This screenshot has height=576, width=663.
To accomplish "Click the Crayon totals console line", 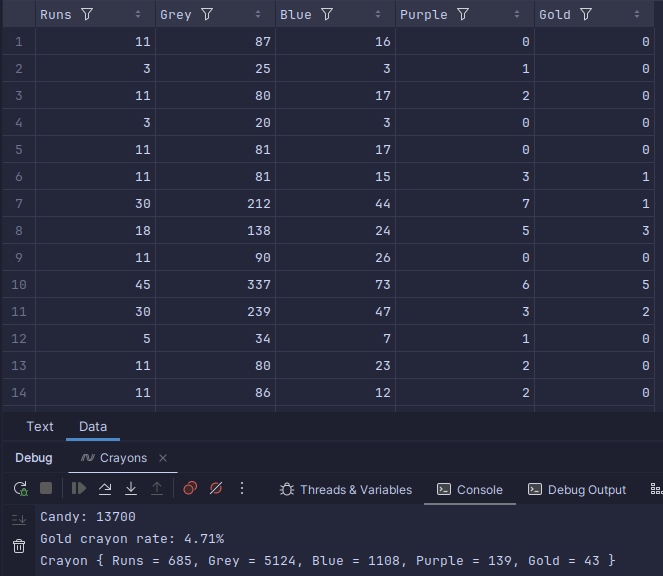I will [x=328, y=561].
